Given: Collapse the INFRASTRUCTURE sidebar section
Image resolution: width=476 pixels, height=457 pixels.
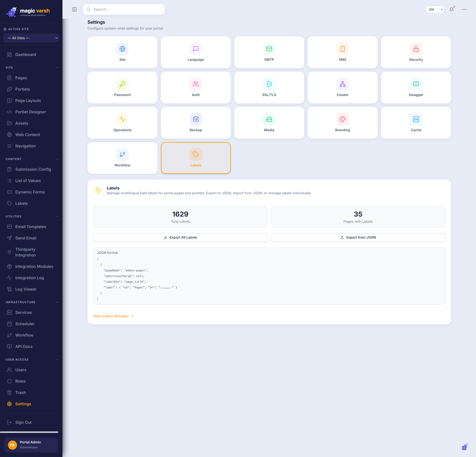Looking at the screenshot, I should pos(57,302).
